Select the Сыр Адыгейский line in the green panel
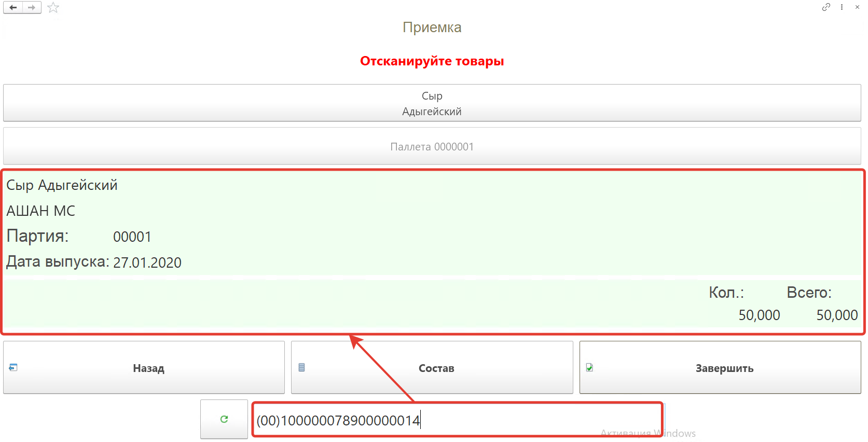 [x=62, y=185]
